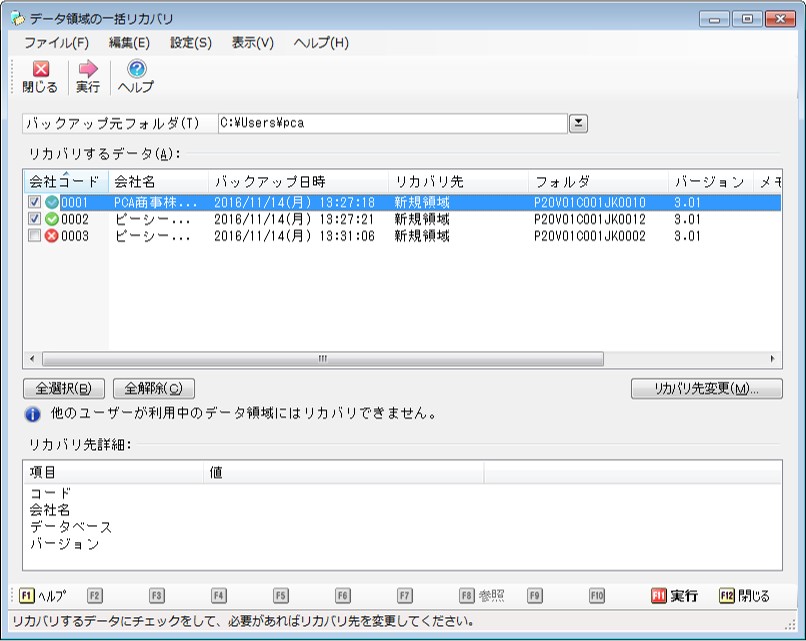Open the backup source folder dropdown
The width and height of the screenshot is (806, 641).
[x=578, y=123]
